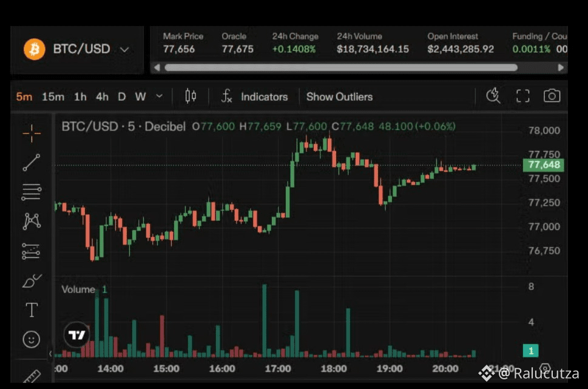Click the Open Interest value $2,443,285.92
The height and width of the screenshot is (389, 588).
[x=461, y=49]
